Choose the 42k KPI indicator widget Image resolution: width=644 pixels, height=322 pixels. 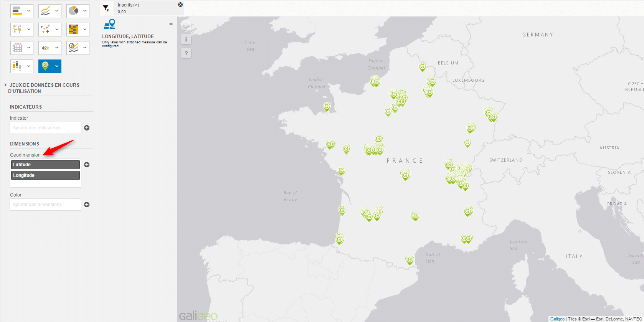point(45,48)
